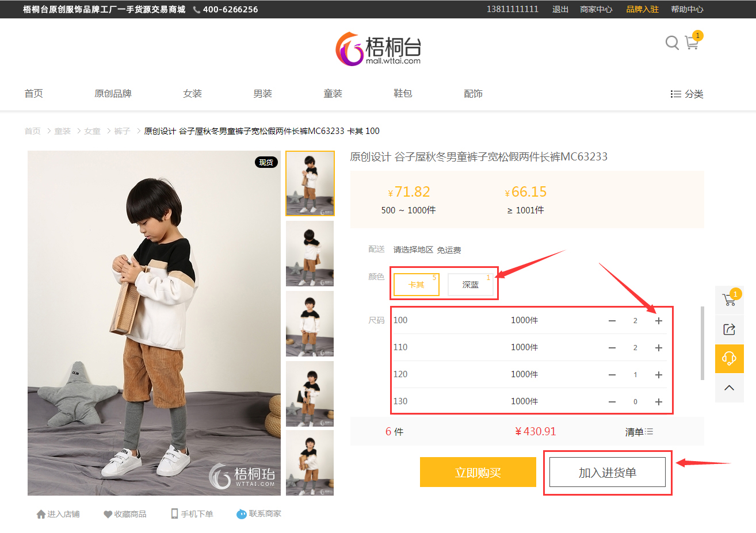The width and height of the screenshot is (756, 533).
Task: Open the shopping cart icon in header
Action: 692,43
